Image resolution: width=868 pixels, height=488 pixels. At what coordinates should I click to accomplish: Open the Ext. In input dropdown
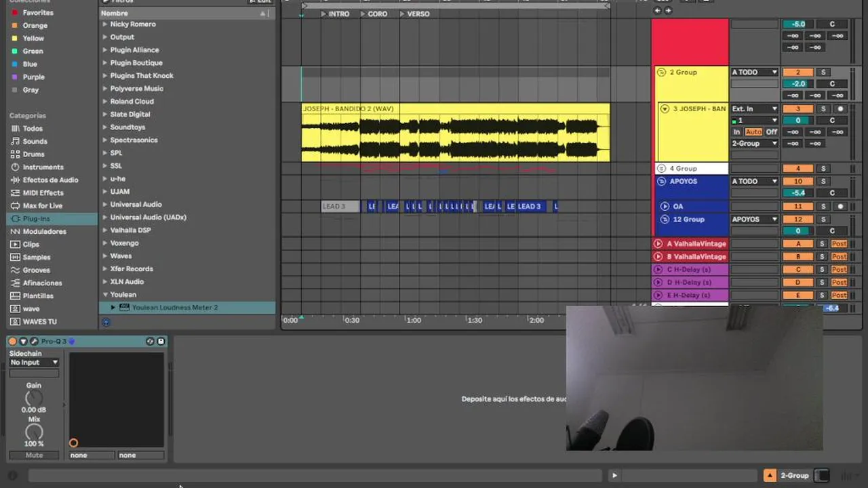point(754,109)
